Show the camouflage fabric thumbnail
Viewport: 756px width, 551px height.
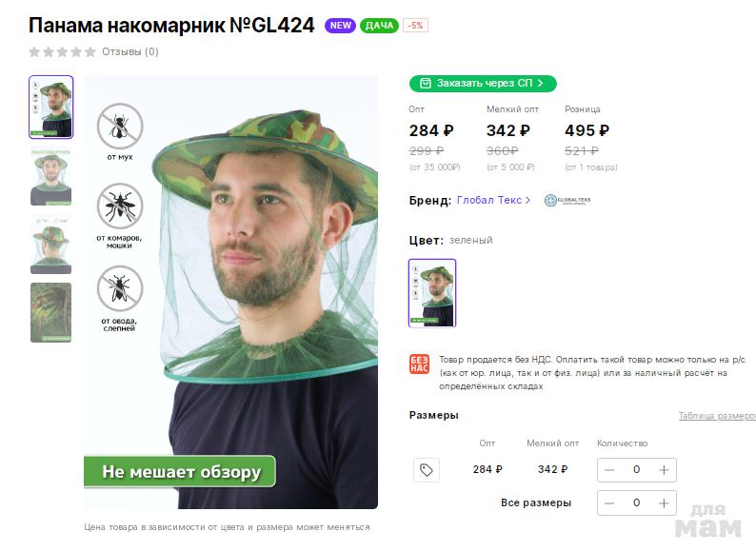click(50, 312)
